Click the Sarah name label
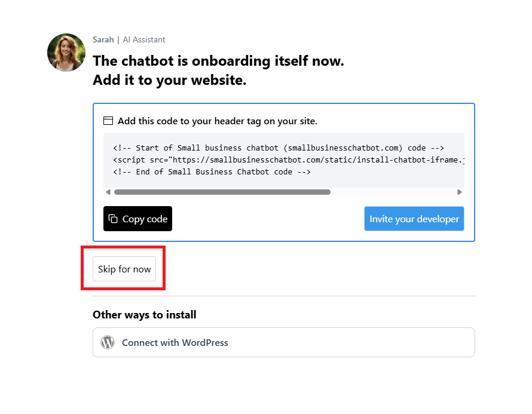The height and width of the screenshot is (414, 532). [x=103, y=39]
